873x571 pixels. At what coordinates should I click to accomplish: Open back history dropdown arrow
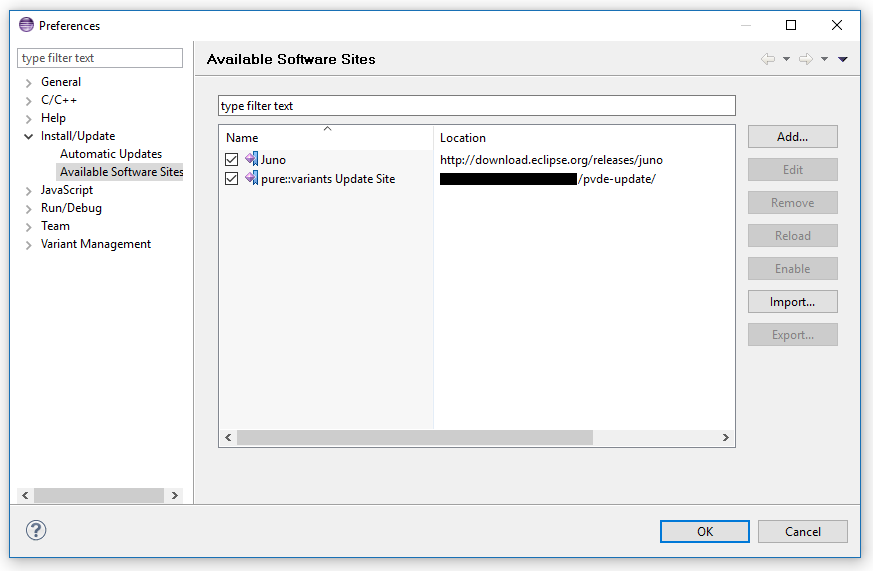[x=787, y=59]
